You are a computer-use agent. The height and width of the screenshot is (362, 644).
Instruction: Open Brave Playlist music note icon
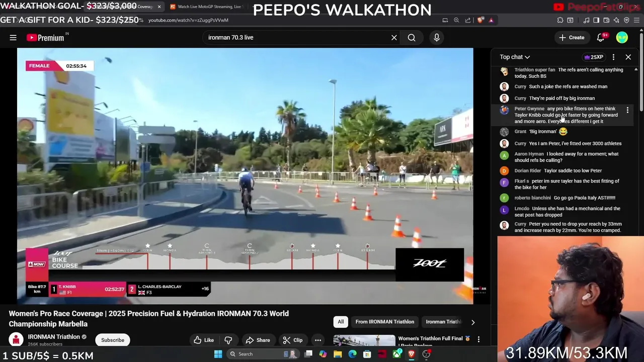(x=586, y=20)
